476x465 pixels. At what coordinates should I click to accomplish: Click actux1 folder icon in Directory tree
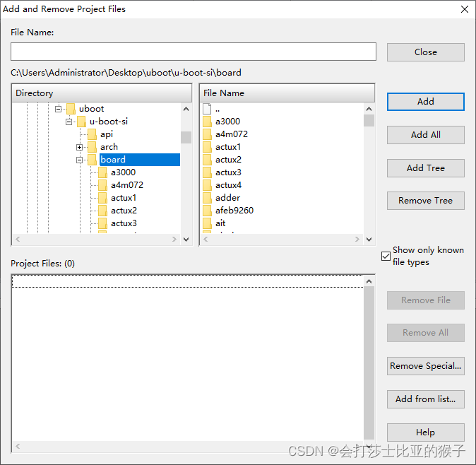[x=102, y=198]
